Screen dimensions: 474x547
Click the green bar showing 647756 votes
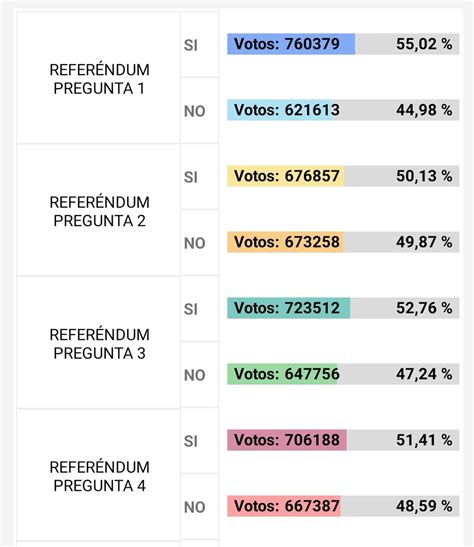click(x=282, y=374)
